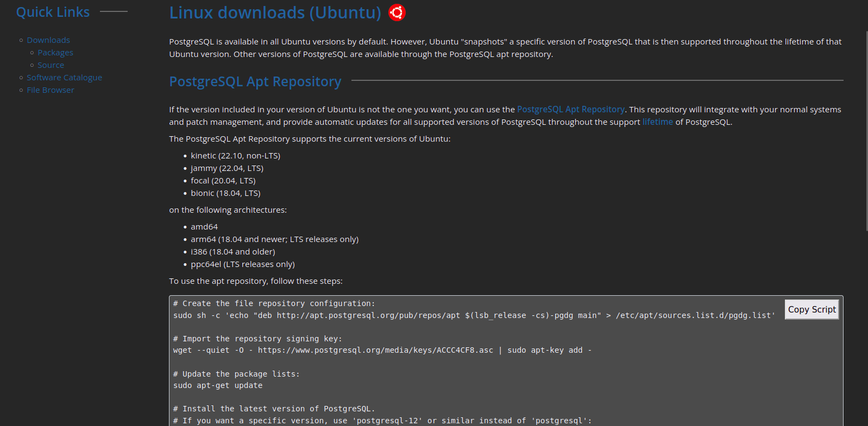868x426 pixels.
Task: Click the 'on the following architectures:' text
Action: (228, 210)
